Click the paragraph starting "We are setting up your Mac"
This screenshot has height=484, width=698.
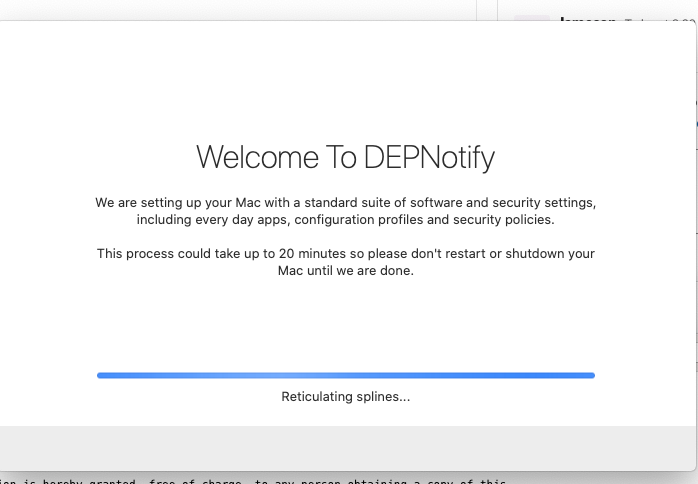pyautogui.click(x=345, y=211)
